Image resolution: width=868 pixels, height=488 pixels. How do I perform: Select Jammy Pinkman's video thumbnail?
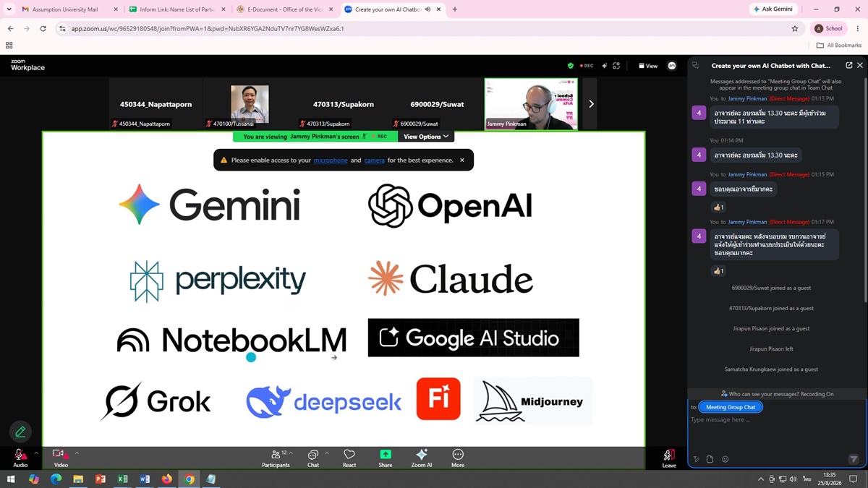coord(531,104)
